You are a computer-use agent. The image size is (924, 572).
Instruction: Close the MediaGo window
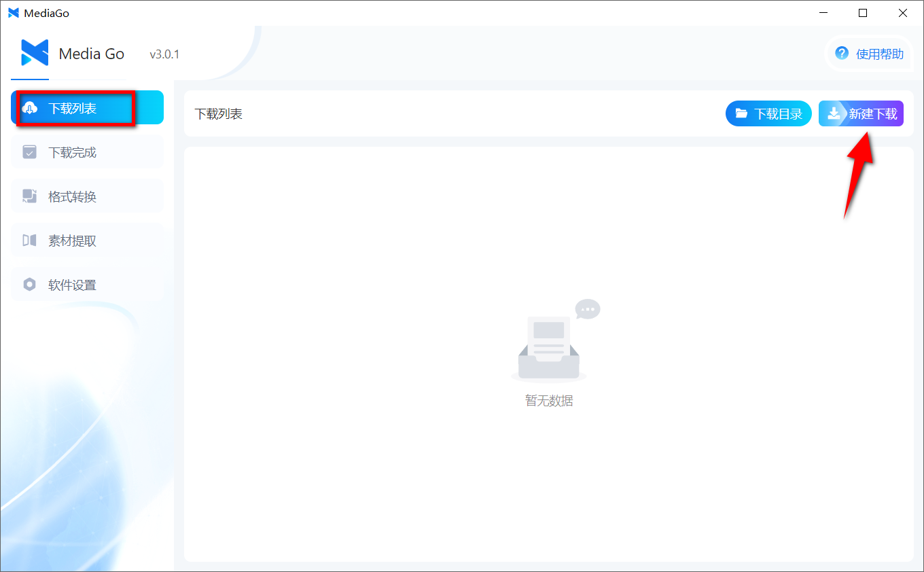click(x=903, y=13)
